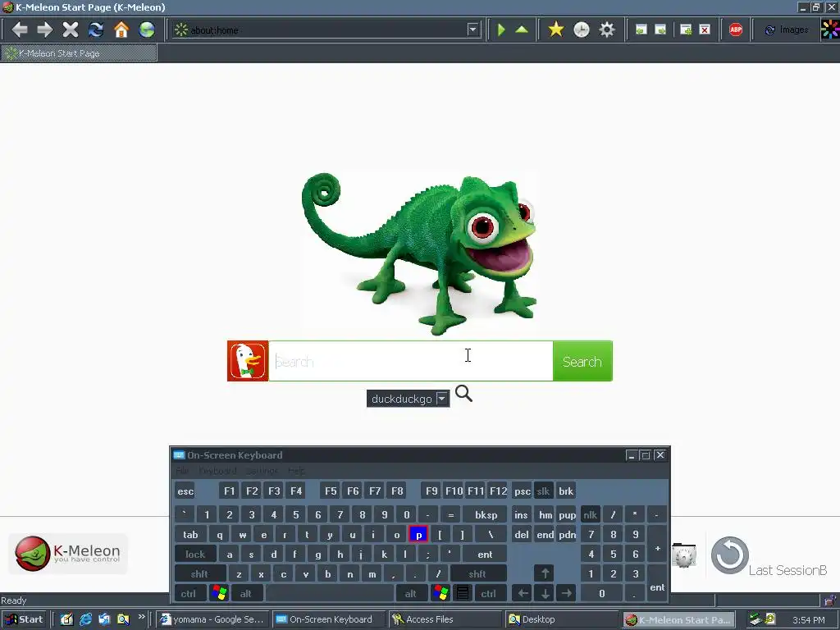Click the left Windows logo key
Viewport: 840px width, 630px height.
(x=219, y=593)
